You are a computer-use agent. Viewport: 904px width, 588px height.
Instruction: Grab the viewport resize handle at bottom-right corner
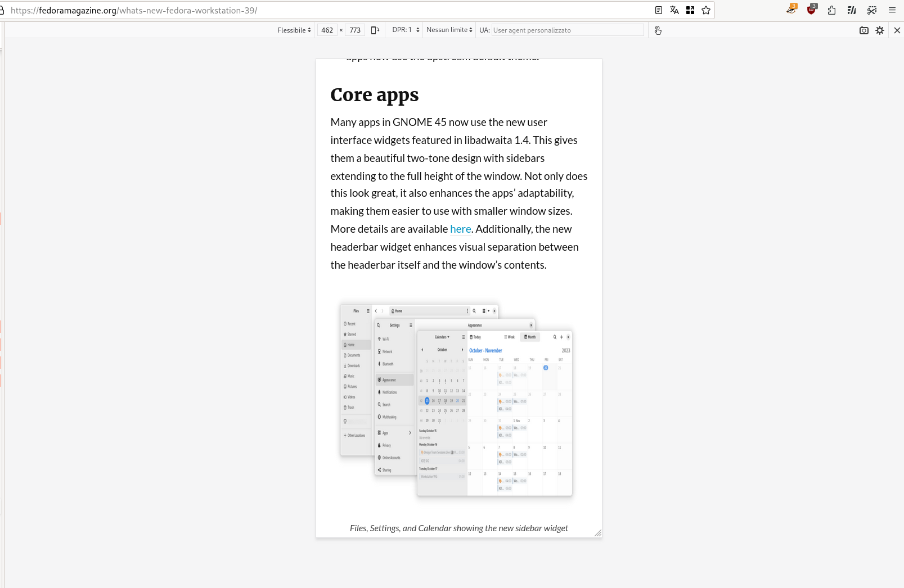[x=598, y=533]
